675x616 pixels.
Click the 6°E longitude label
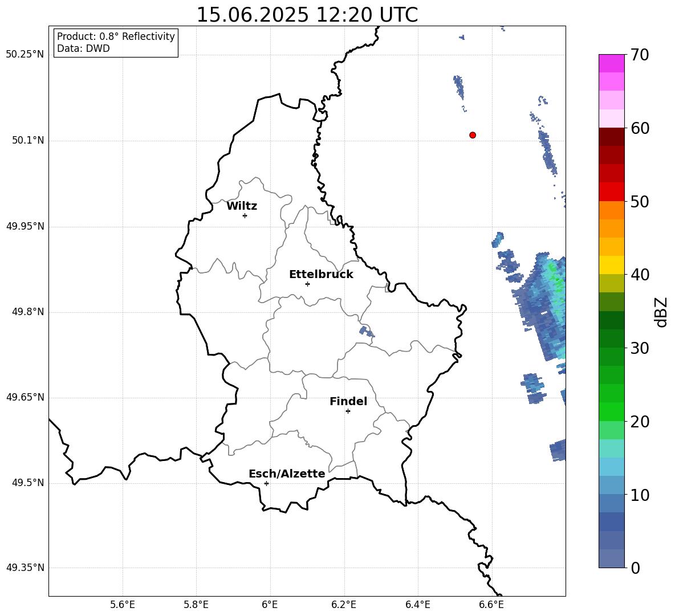pyautogui.click(x=270, y=605)
